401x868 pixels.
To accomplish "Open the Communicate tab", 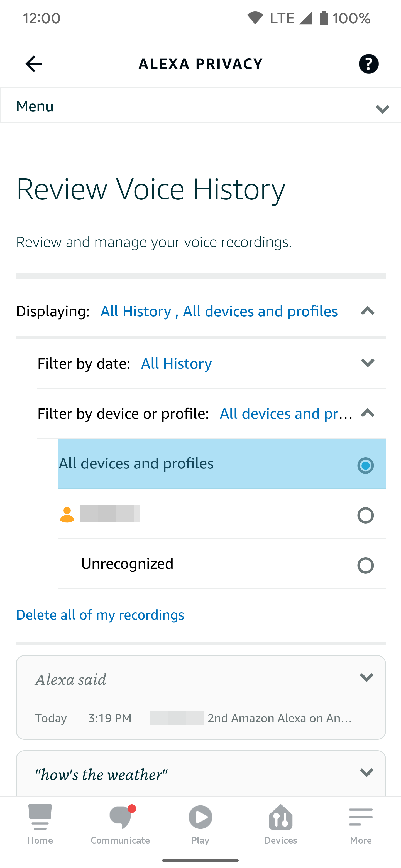I will pos(120,824).
